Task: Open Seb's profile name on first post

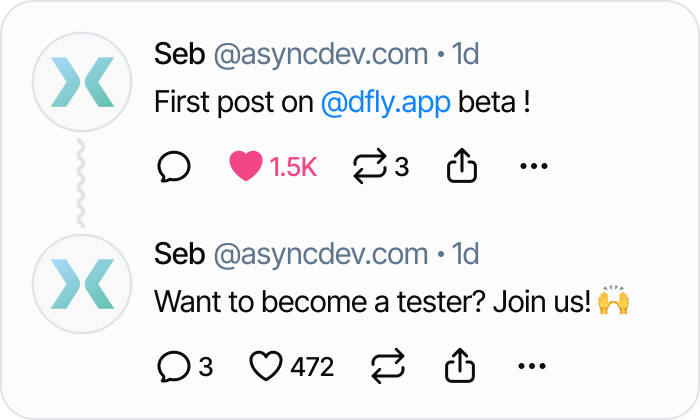Action: (x=178, y=55)
